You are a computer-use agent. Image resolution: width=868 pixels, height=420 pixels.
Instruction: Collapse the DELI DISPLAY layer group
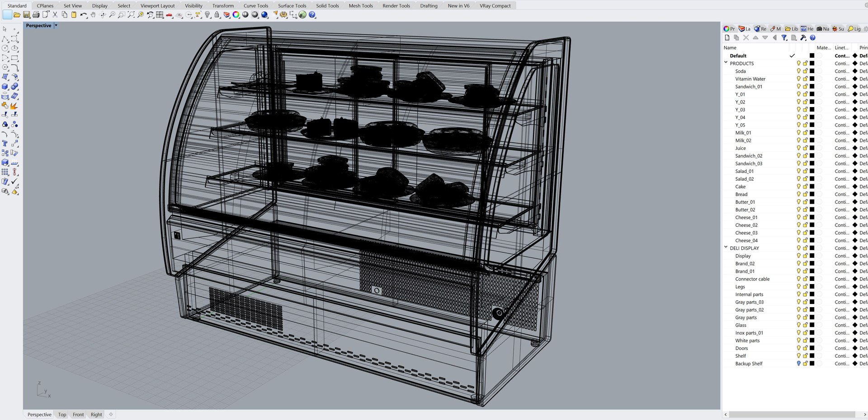(x=726, y=247)
